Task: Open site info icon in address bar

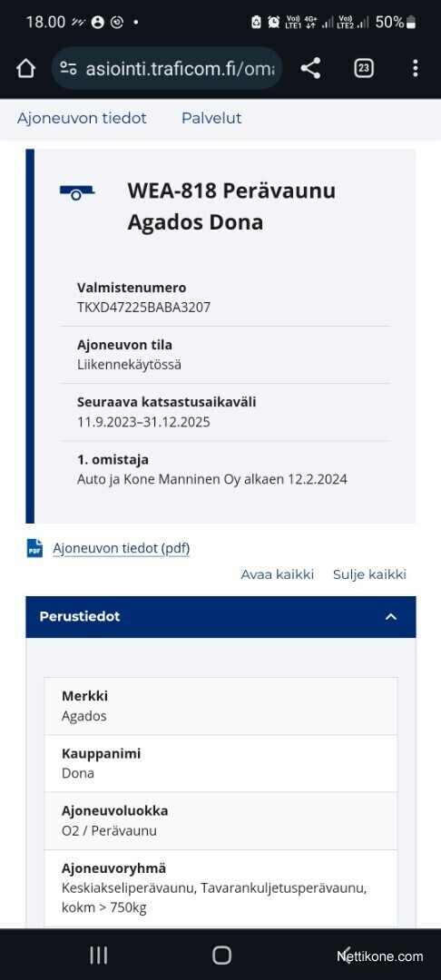Action: point(69,69)
